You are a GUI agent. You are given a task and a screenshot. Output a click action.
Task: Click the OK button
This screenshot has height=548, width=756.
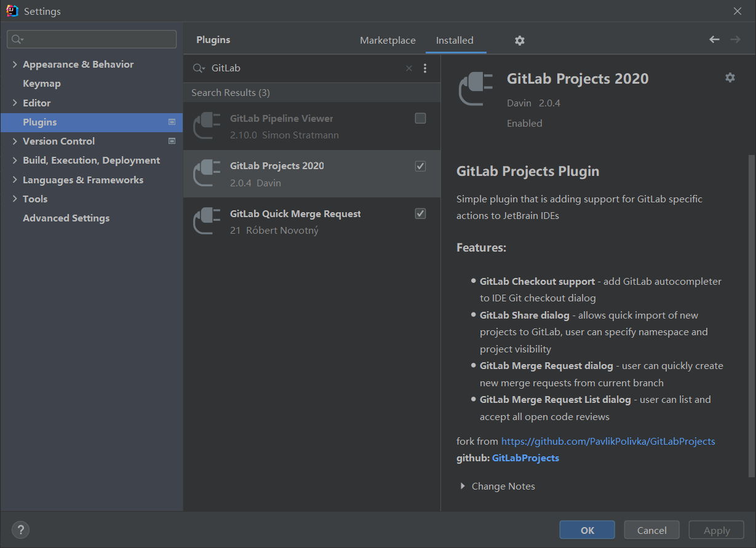(587, 530)
